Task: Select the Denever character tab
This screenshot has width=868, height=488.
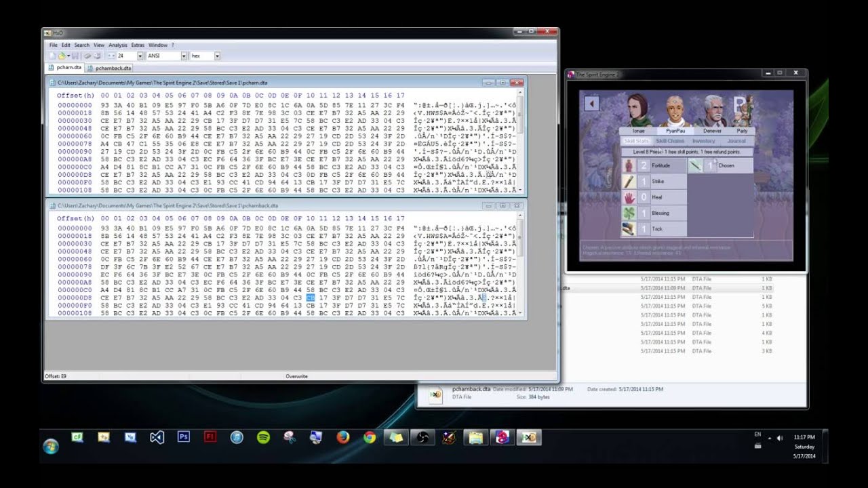Action: point(712,130)
